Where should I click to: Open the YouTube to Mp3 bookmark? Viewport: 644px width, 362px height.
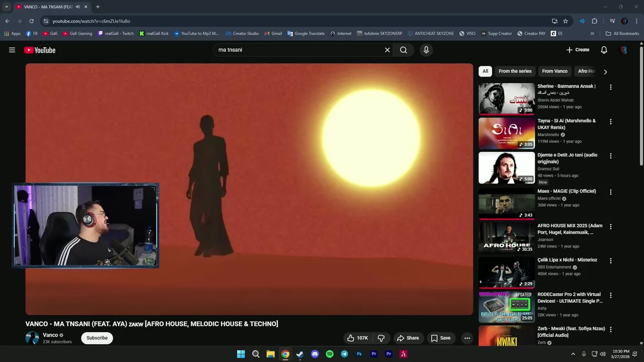click(x=196, y=34)
